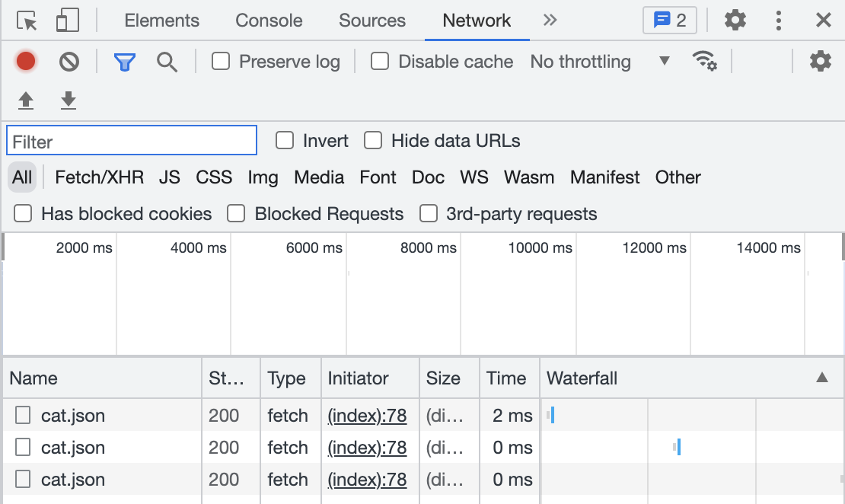Click the Filter text input field

(x=132, y=141)
